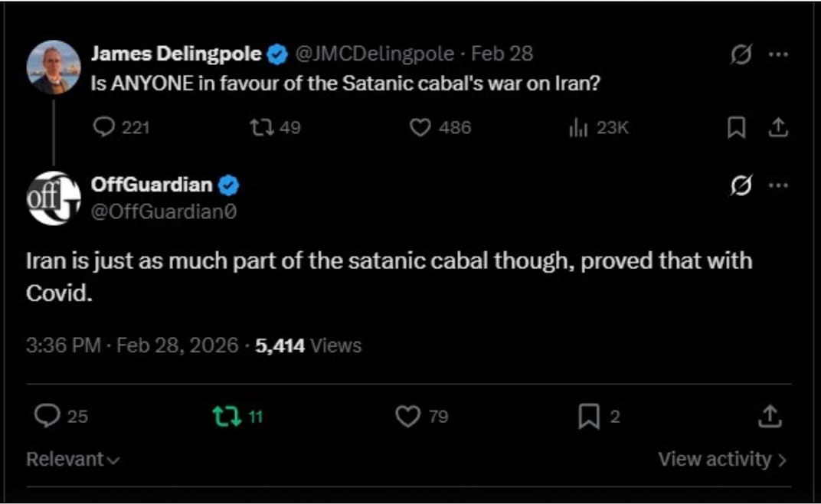This screenshot has height=504, width=821.
Task: Like James Delingpole's tweet with 486 likes
Action: coord(420,127)
